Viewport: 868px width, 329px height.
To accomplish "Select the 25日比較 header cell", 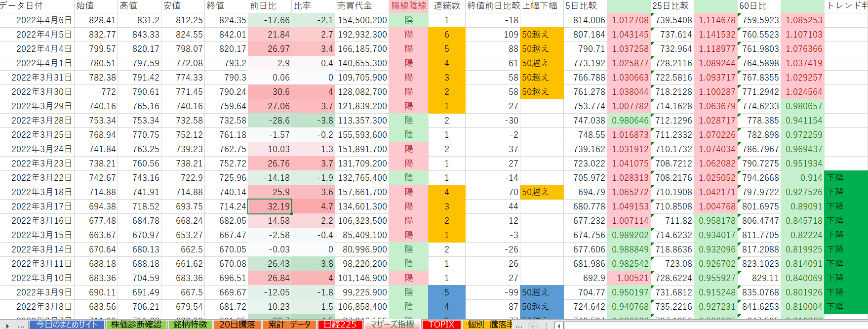I will [x=672, y=6].
